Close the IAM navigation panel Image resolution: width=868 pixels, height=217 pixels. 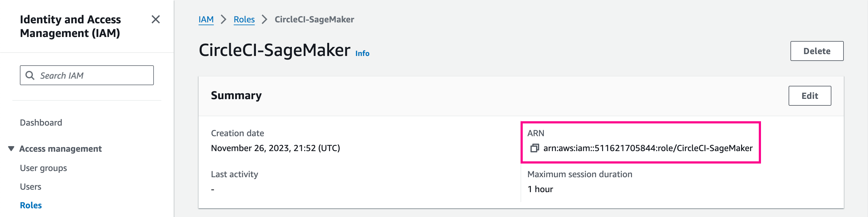tap(156, 20)
